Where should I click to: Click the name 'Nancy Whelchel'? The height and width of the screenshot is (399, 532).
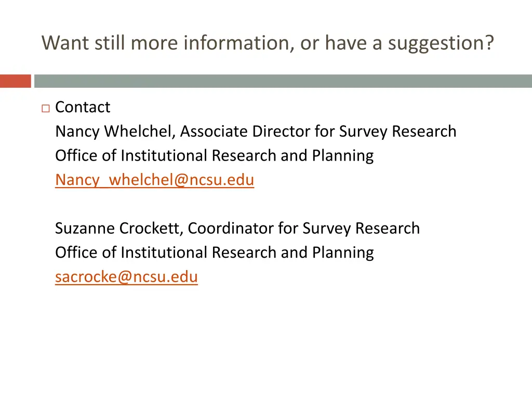coord(115,131)
